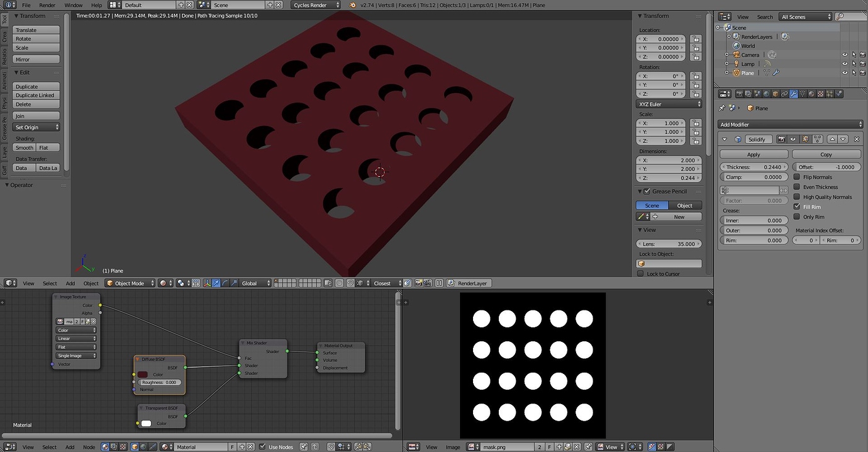
Task: Disable the Fill Rim checkbox
Action: click(797, 206)
